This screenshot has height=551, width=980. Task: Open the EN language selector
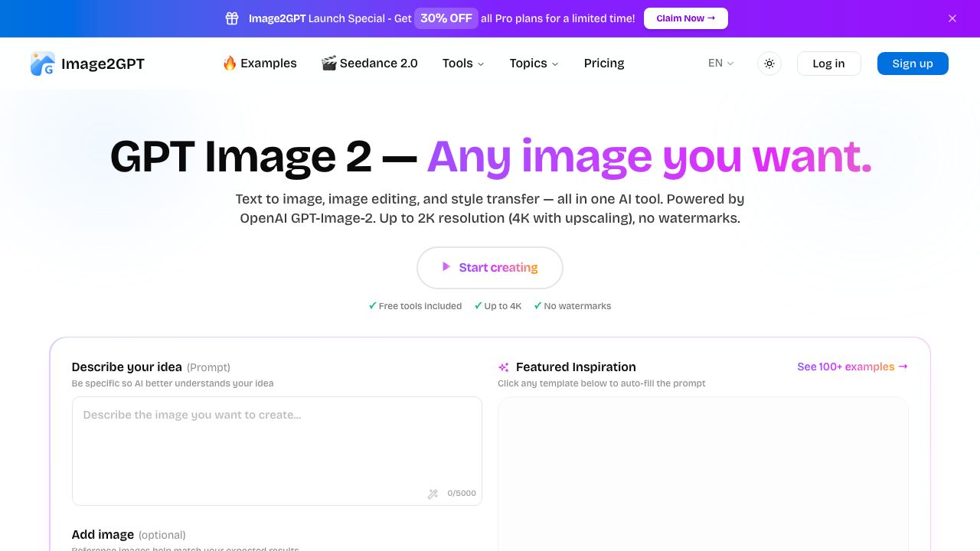[720, 64]
